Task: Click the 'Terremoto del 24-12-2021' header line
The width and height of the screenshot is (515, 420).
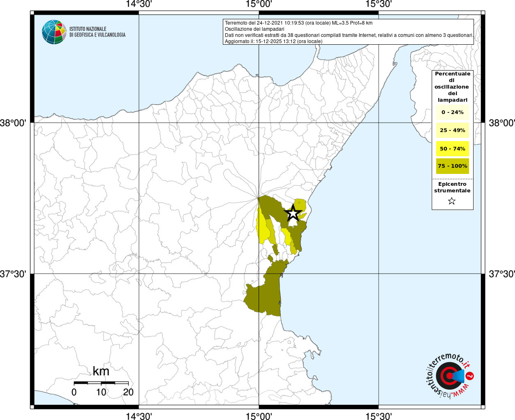Action: point(299,23)
